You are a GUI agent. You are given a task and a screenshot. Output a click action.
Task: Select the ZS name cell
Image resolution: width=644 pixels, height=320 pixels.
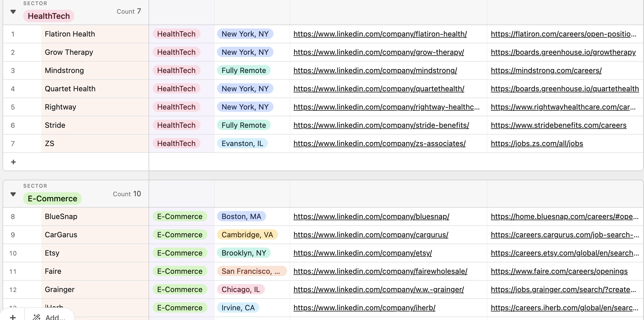95,143
